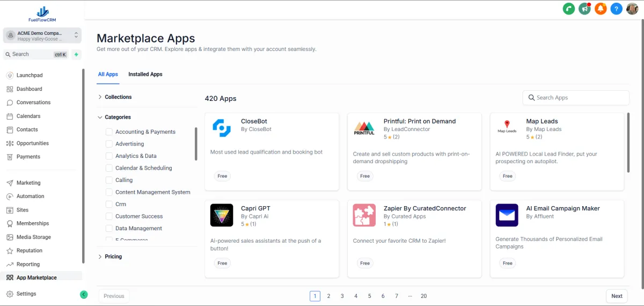
Task: Go to pagination page 7
Action: point(397,296)
